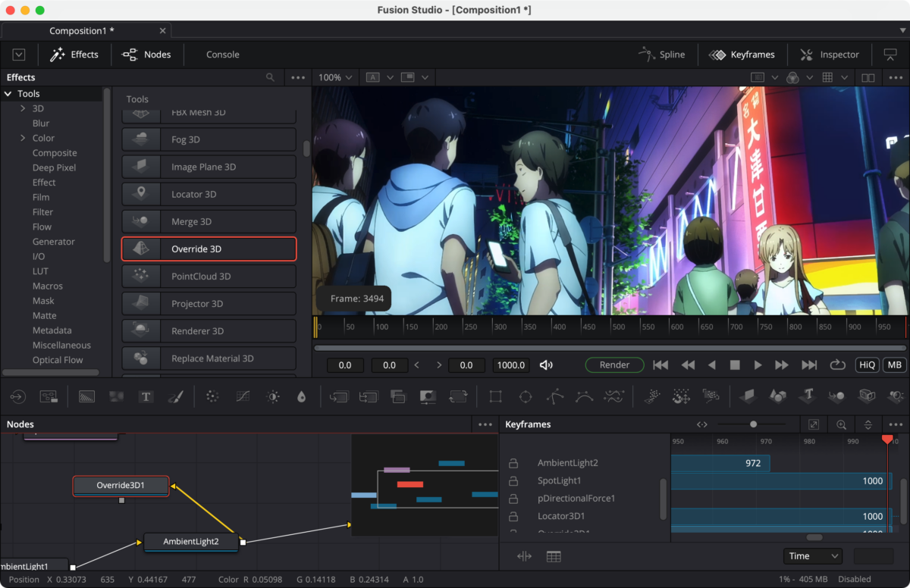Expand the Color tools category
This screenshot has height=588, width=910.
point(23,138)
